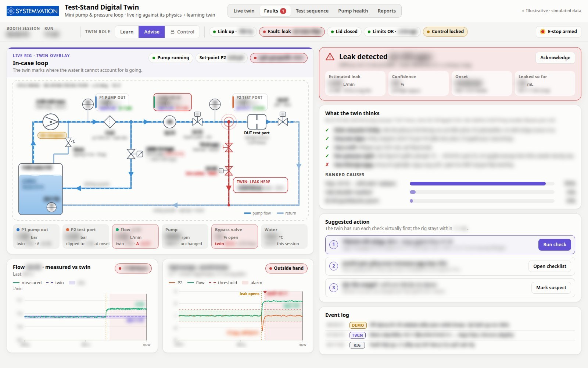Set twin role to Advise
The image size is (588, 368).
point(152,32)
